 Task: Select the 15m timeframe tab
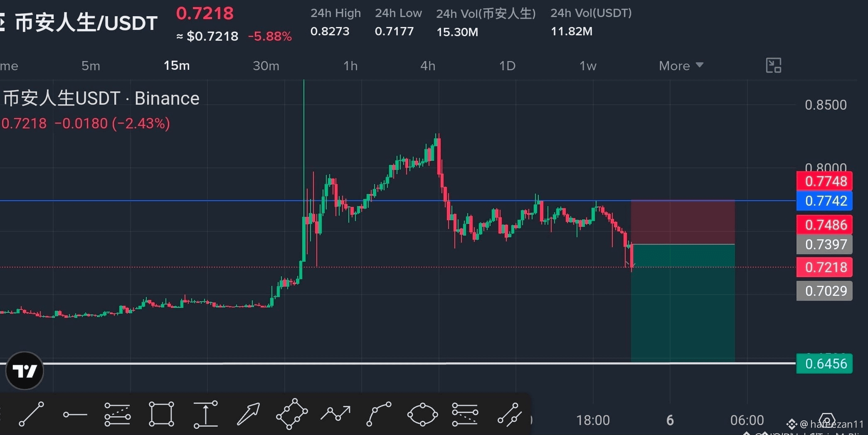point(177,66)
